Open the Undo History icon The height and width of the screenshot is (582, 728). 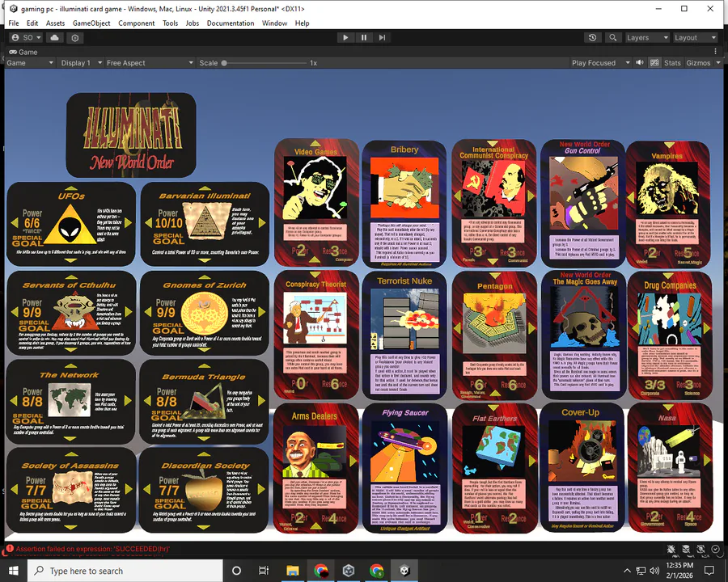[x=592, y=38]
